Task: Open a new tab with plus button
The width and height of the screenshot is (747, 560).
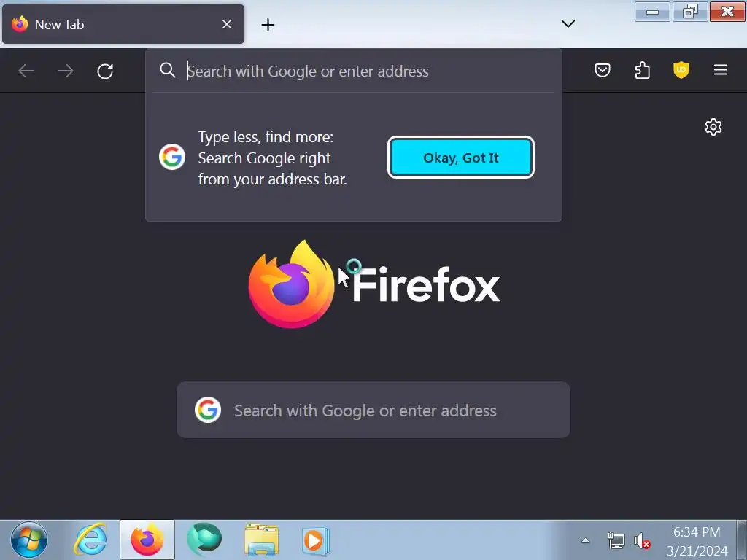Action: 268,25
